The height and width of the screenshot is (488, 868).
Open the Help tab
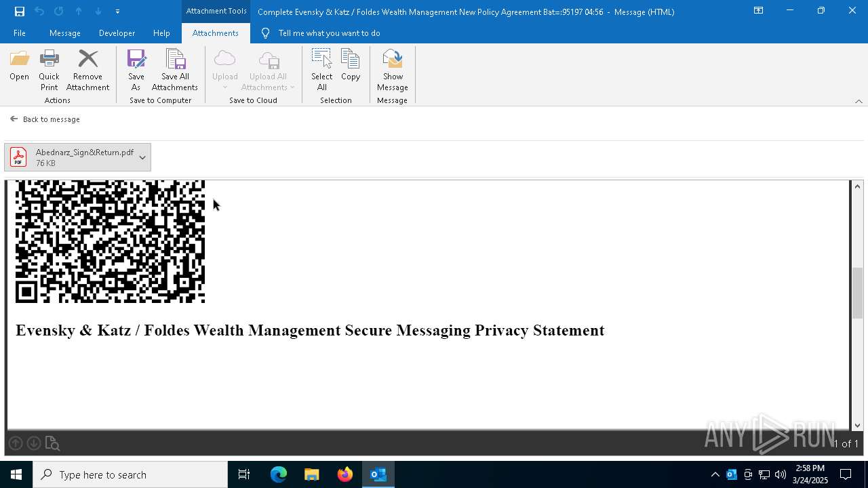(161, 33)
